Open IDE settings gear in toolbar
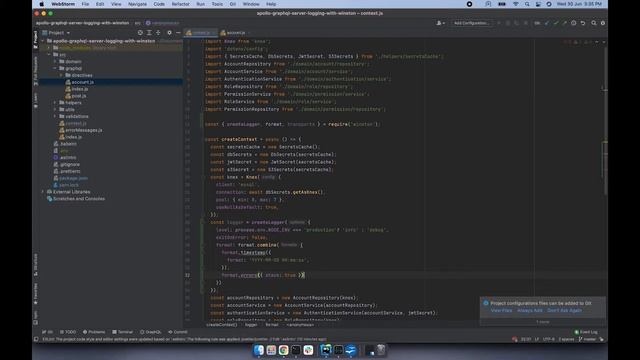This screenshot has height=360, width=640. click(x=603, y=23)
